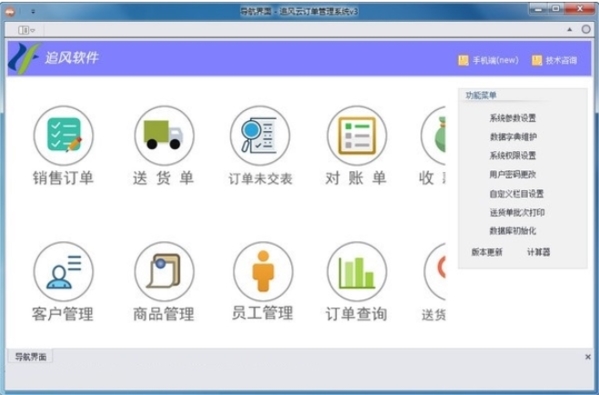Click the 商品管理 label text
The height and width of the screenshot is (395, 599).
point(164,314)
